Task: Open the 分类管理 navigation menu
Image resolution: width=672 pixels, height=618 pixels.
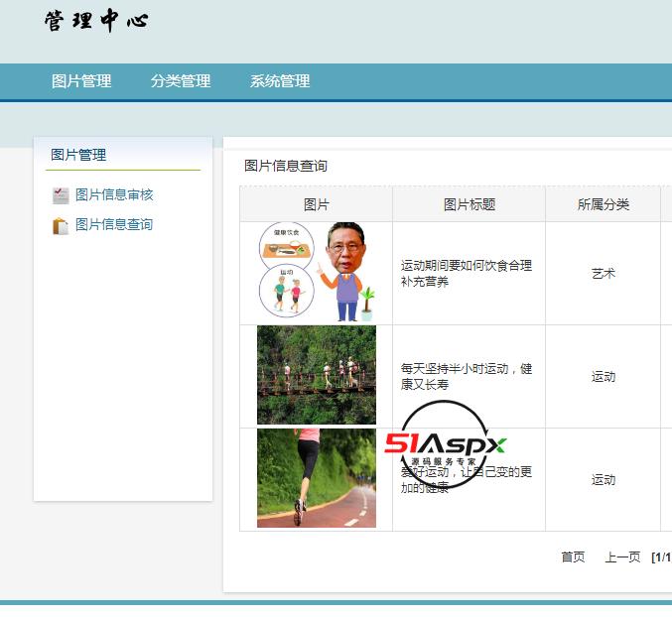Action: tap(181, 81)
